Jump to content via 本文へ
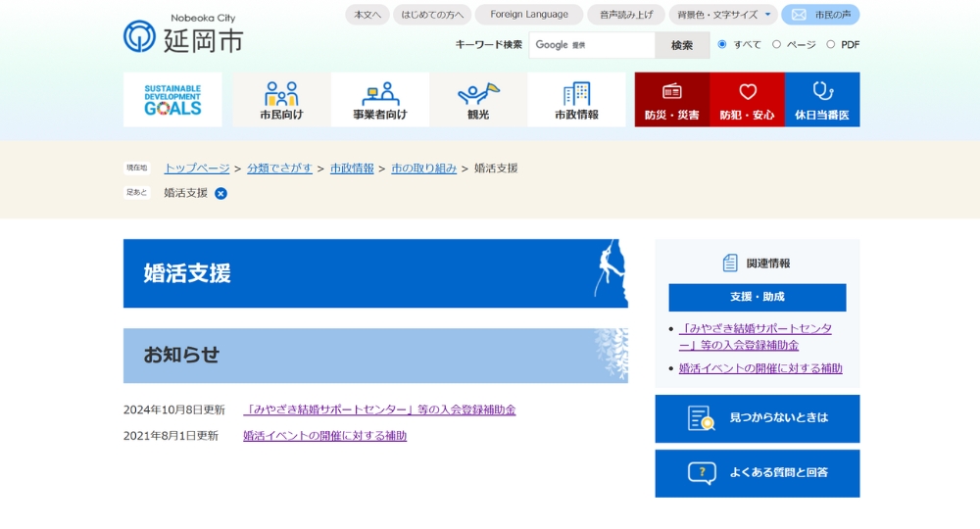 tap(367, 15)
